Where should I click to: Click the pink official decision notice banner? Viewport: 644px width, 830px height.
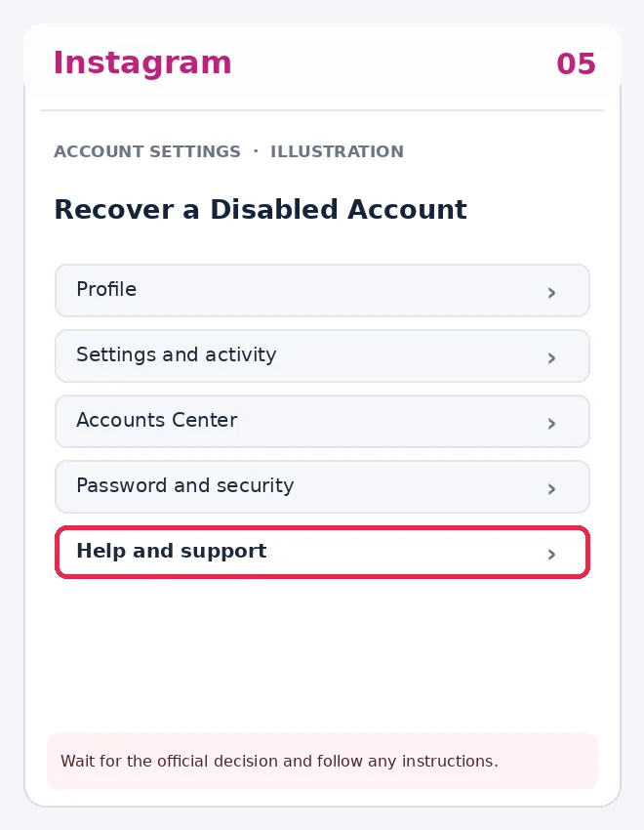tap(322, 762)
